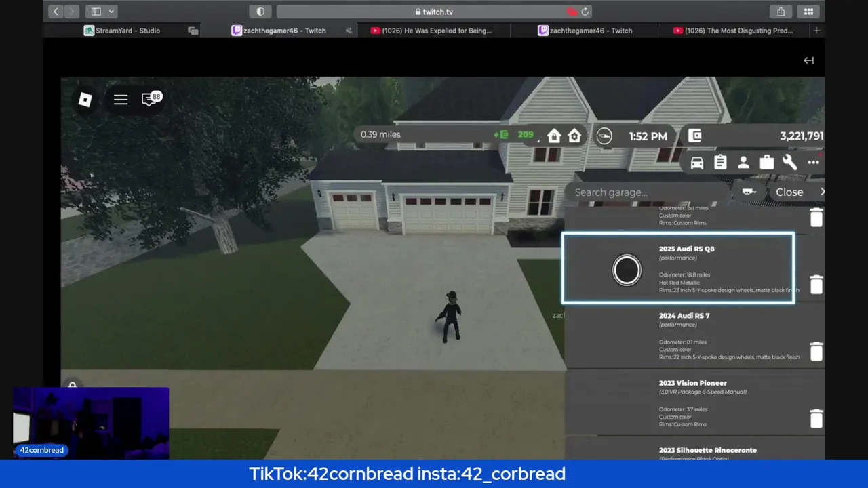Open sidebar options dropdown arrow
868x488 pixels.
tap(111, 12)
